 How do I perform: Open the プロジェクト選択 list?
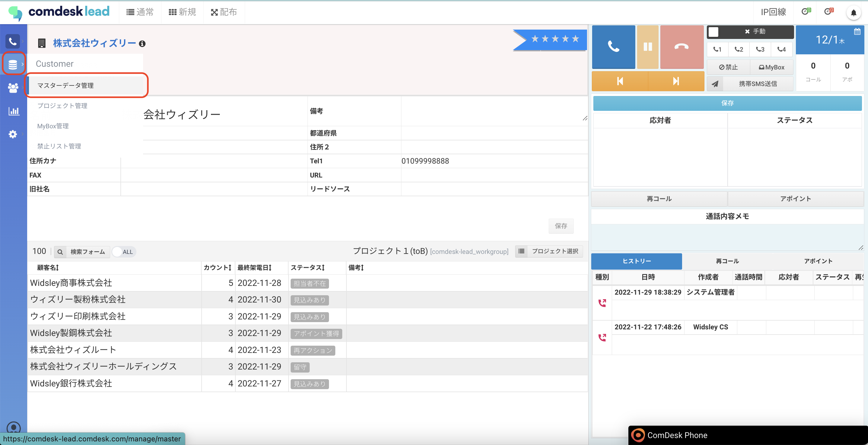(549, 251)
